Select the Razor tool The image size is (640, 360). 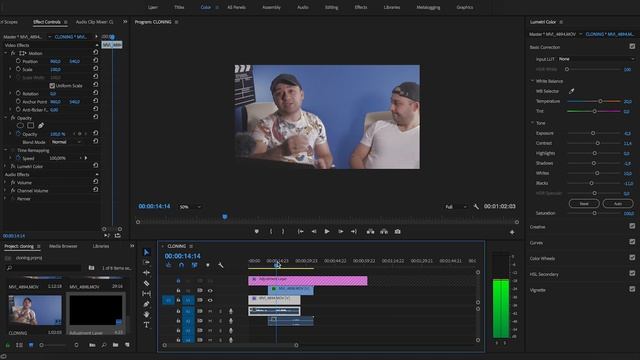click(x=147, y=283)
